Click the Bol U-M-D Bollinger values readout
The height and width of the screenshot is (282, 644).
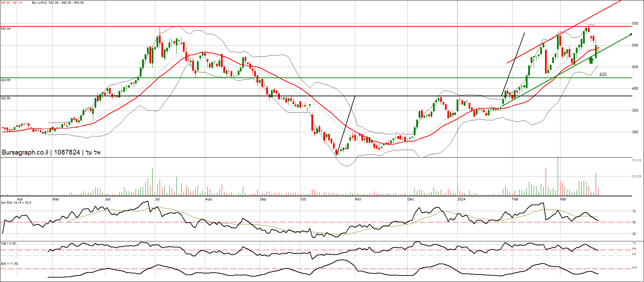click(58, 3)
